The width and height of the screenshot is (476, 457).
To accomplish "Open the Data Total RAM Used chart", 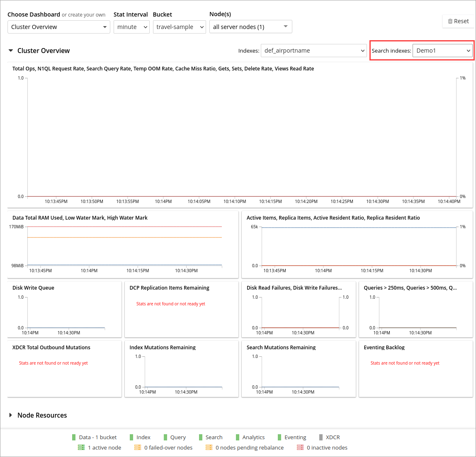I will pos(123,245).
